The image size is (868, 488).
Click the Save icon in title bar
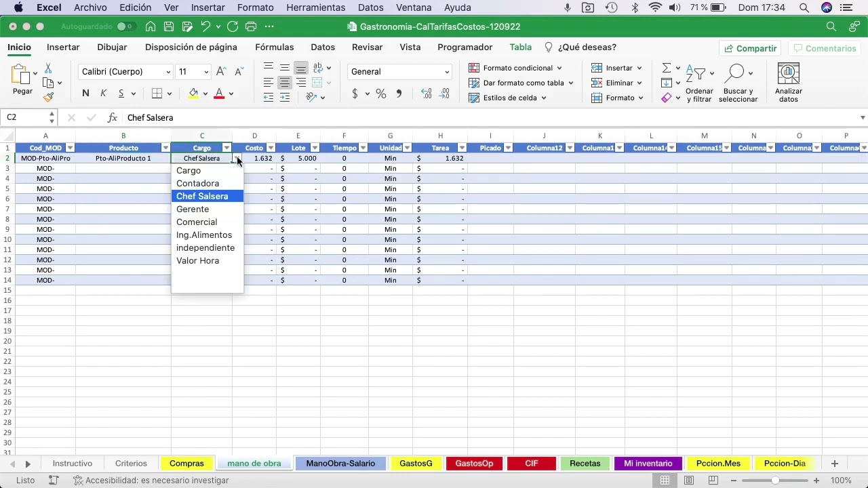(169, 26)
